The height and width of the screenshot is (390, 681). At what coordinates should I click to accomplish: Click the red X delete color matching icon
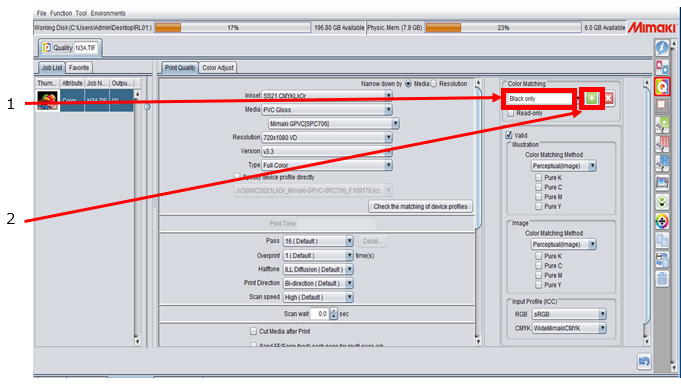pos(608,99)
